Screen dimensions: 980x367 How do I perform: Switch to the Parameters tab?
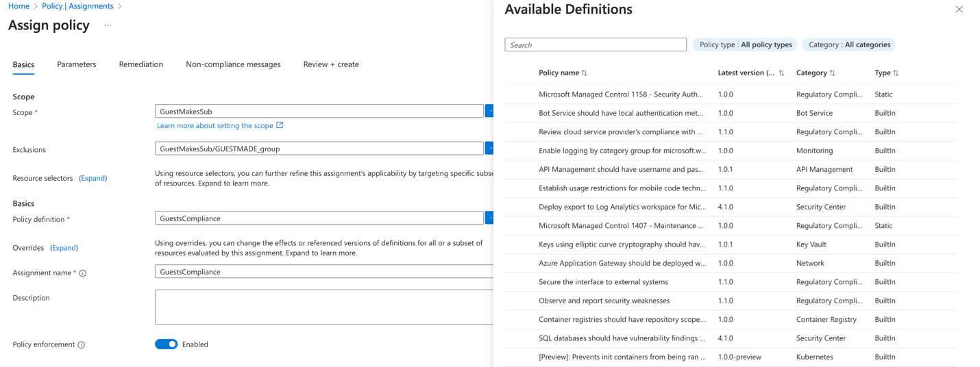click(x=76, y=64)
